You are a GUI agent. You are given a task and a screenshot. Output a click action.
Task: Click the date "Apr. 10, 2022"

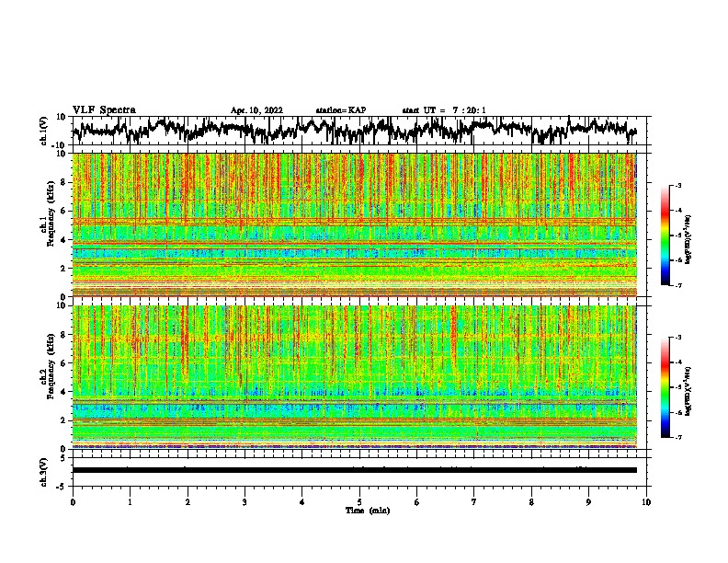tap(256, 110)
